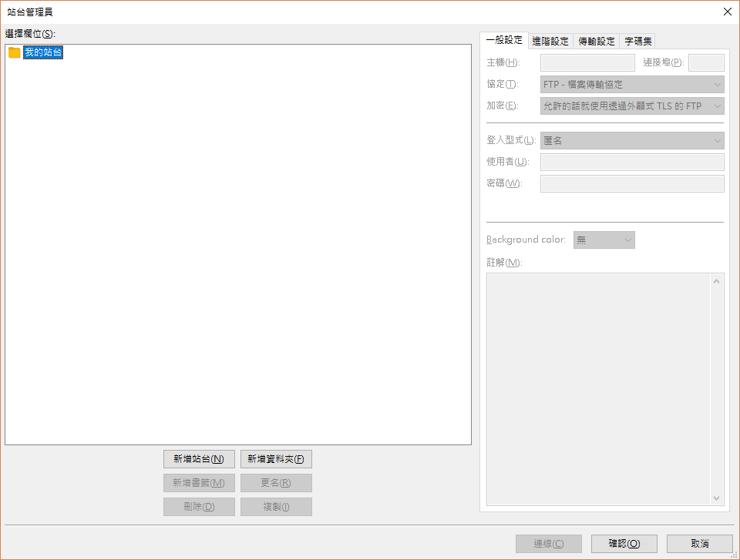The height and width of the screenshot is (560, 740).
Task: Focus the 使用者 username field
Action: pos(632,162)
